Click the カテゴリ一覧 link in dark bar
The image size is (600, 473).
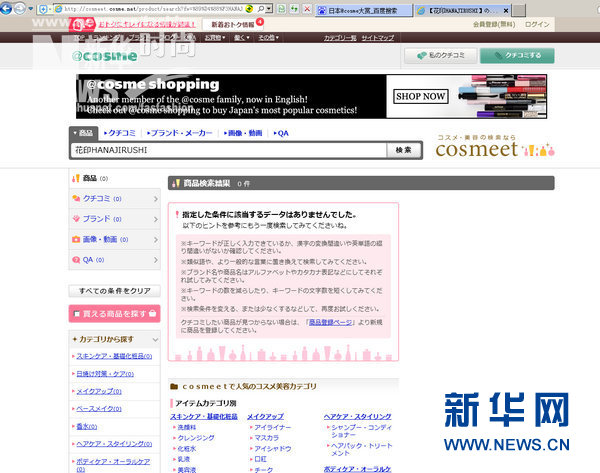point(340,38)
